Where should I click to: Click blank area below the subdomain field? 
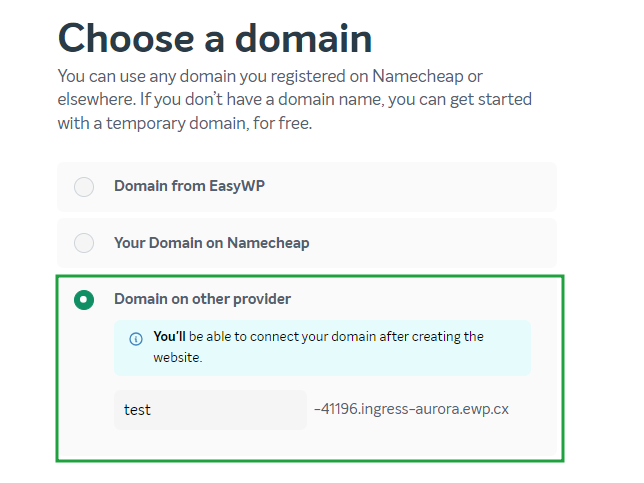(310, 444)
